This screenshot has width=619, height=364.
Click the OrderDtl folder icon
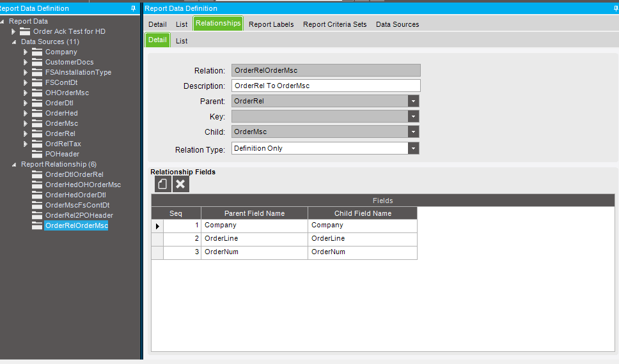click(x=37, y=103)
